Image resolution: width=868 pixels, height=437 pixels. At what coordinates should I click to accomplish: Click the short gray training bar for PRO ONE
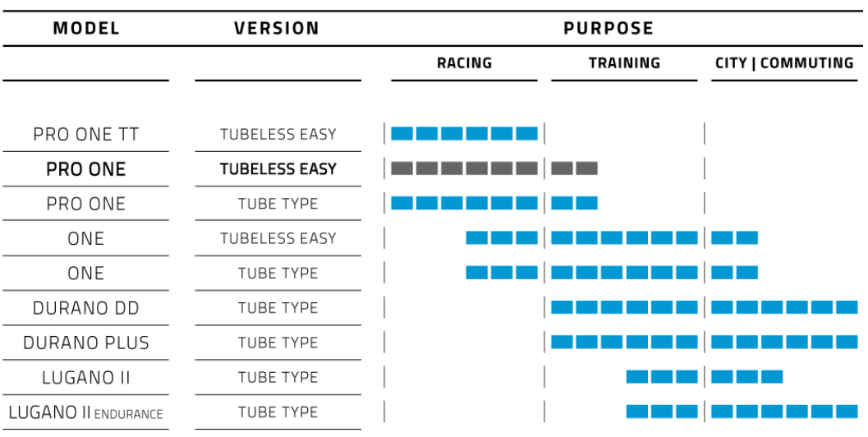574,168
